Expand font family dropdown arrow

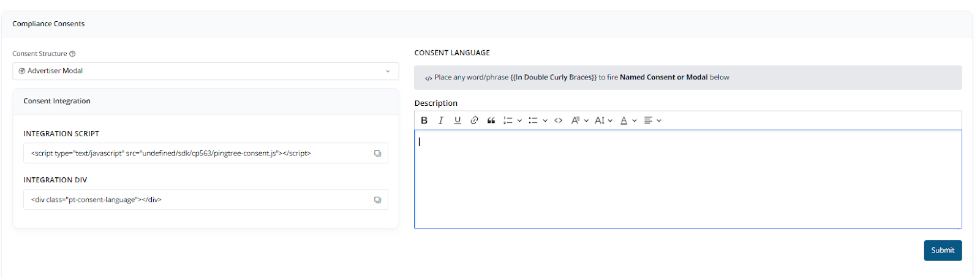click(x=586, y=120)
